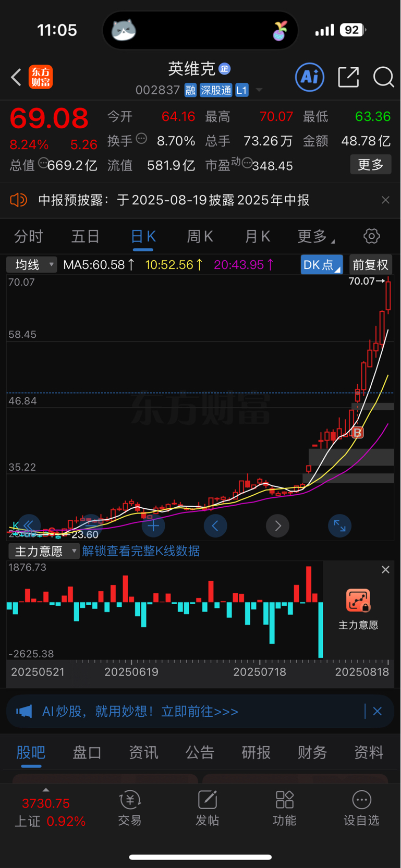Open 更多 quote details
The height and width of the screenshot is (868, 401).
[371, 165]
